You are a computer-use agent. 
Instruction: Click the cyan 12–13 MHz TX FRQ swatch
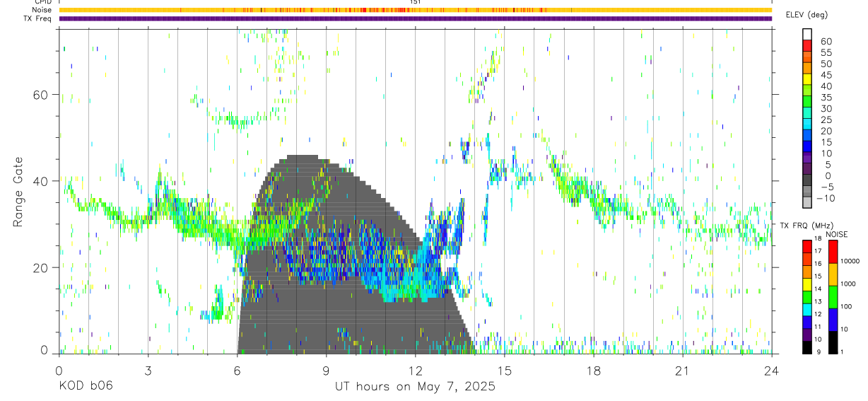[x=807, y=309]
